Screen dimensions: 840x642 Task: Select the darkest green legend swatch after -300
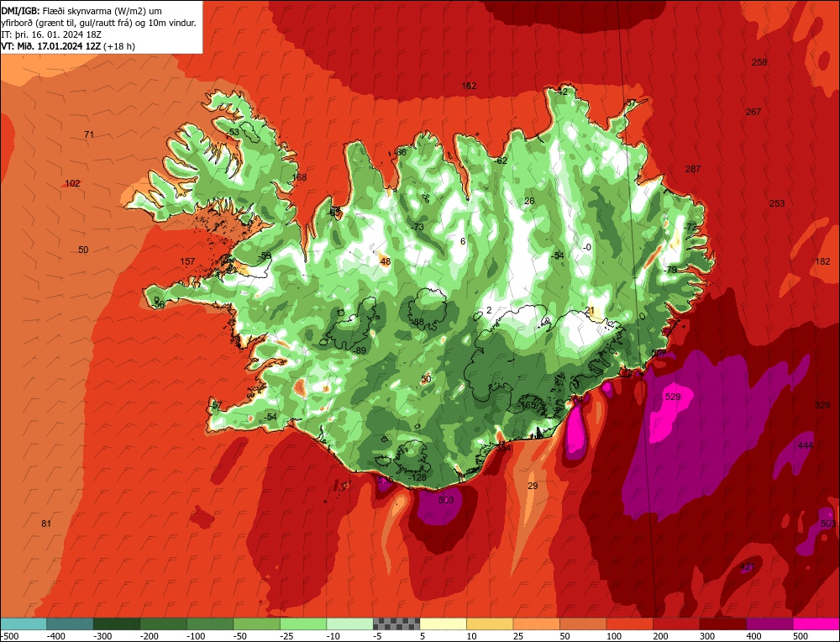coord(117,624)
